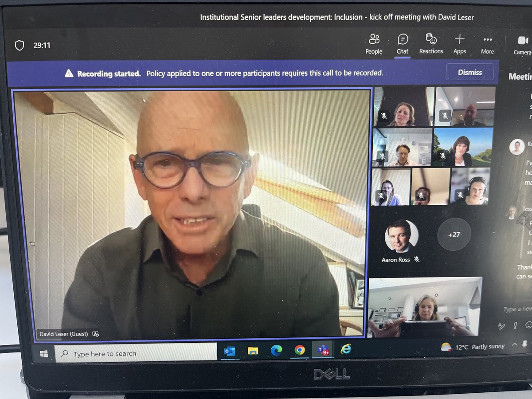This screenshot has height=399, width=532.
Task: Open the Reactions menu
Action: 431,44
